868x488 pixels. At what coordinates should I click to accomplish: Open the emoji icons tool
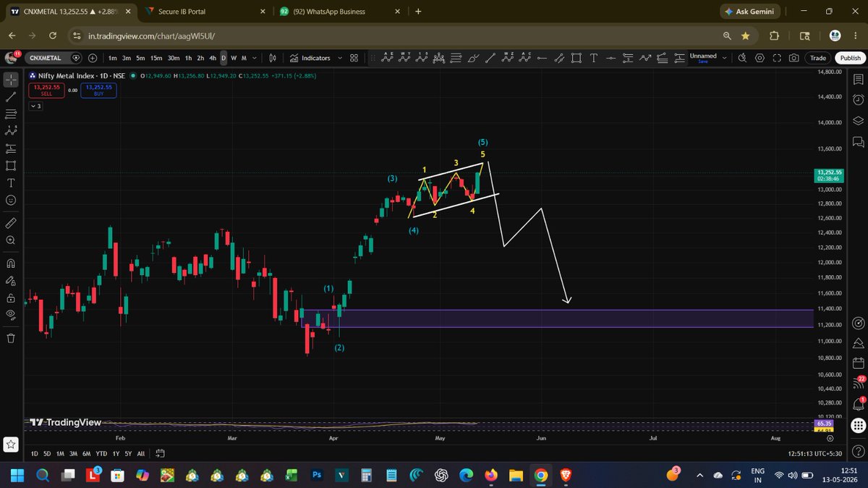(x=11, y=200)
